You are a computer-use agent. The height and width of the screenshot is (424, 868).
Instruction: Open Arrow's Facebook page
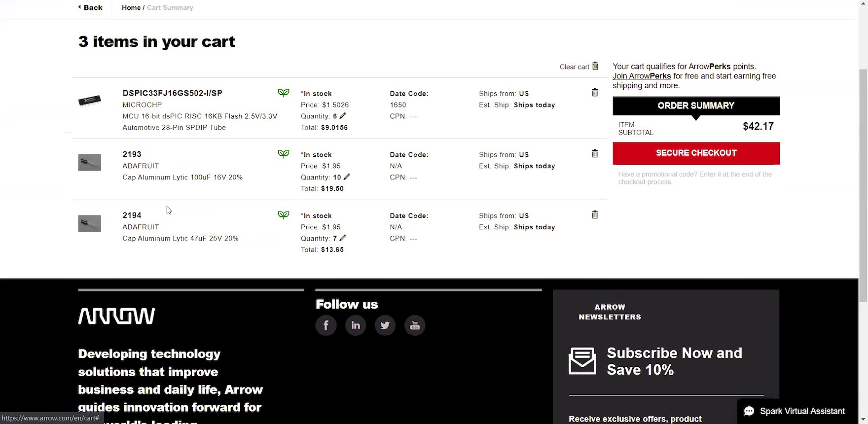click(x=326, y=325)
